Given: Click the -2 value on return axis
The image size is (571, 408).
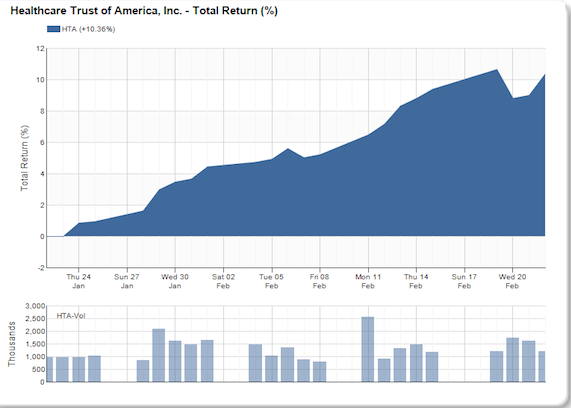Looking at the screenshot, I should 41,268.
